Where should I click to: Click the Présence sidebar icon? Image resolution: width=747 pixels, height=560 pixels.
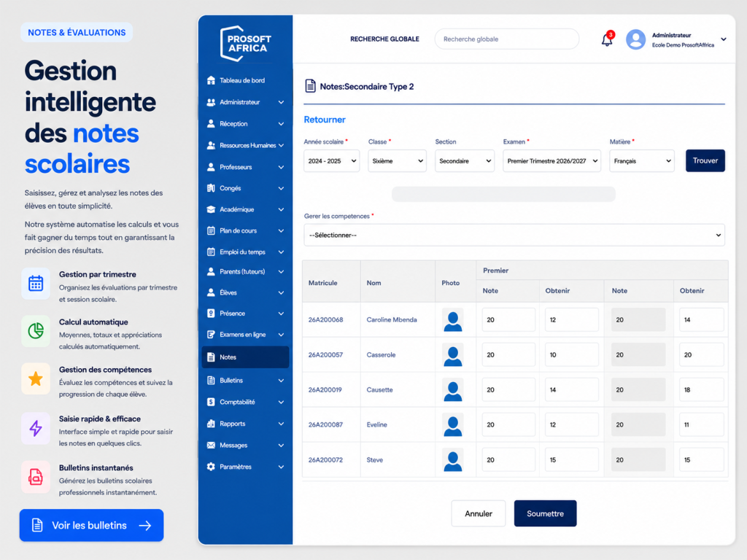click(x=211, y=314)
